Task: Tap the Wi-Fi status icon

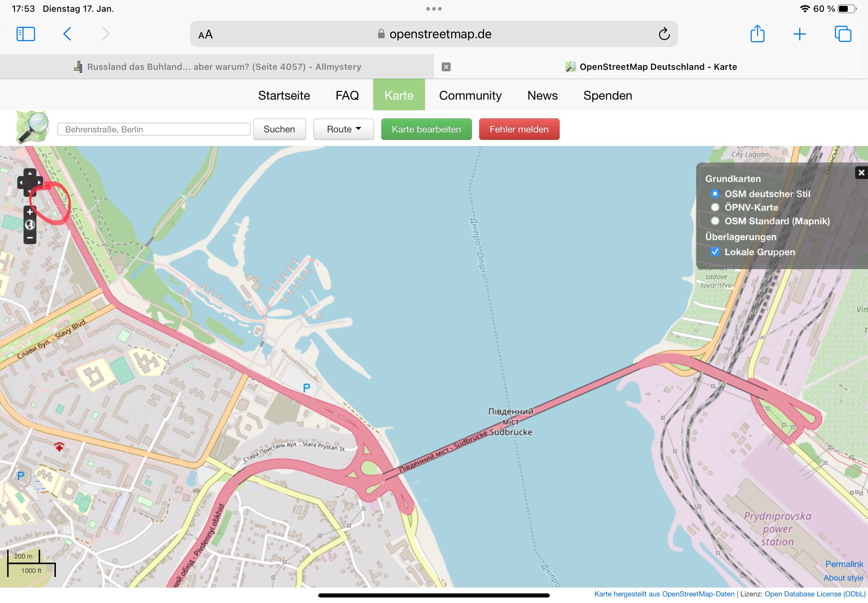Action: (805, 9)
